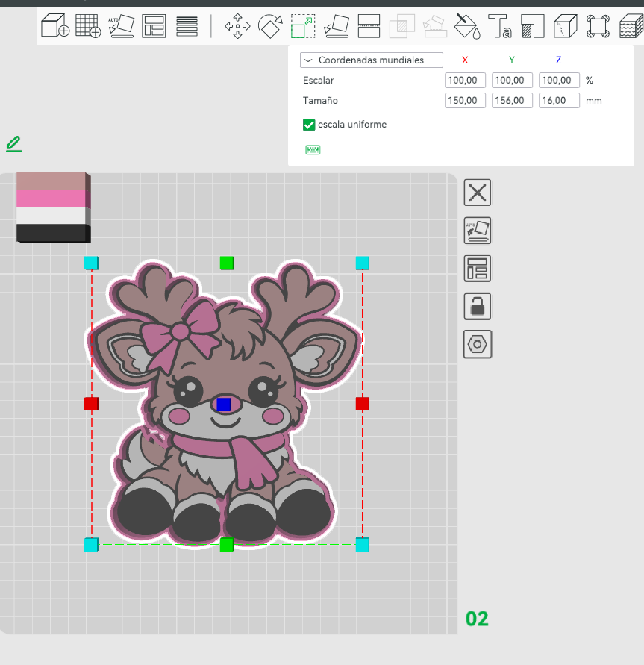This screenshot has width=644, height=665.
Task: Open the Coordenadas mundiales dropdown
Action: pyautogui.click(x=372, y=60)
